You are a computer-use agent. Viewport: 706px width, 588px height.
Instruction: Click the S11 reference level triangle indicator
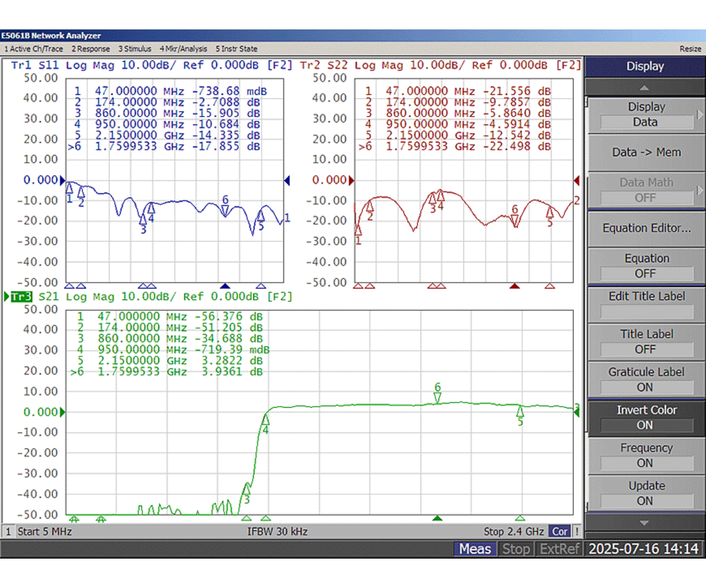(x=62, y=180)
